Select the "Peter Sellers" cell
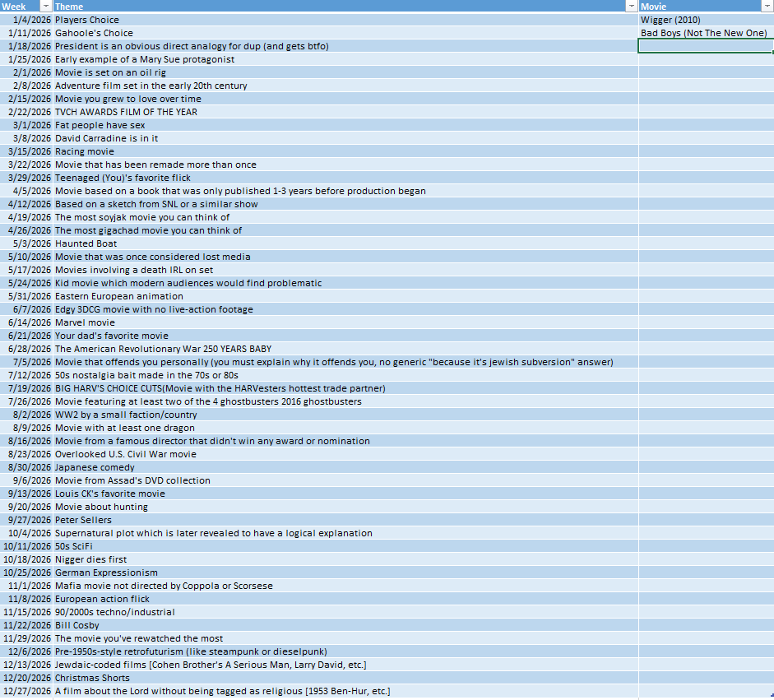The image size is (774, 700). tap(83, 520)
